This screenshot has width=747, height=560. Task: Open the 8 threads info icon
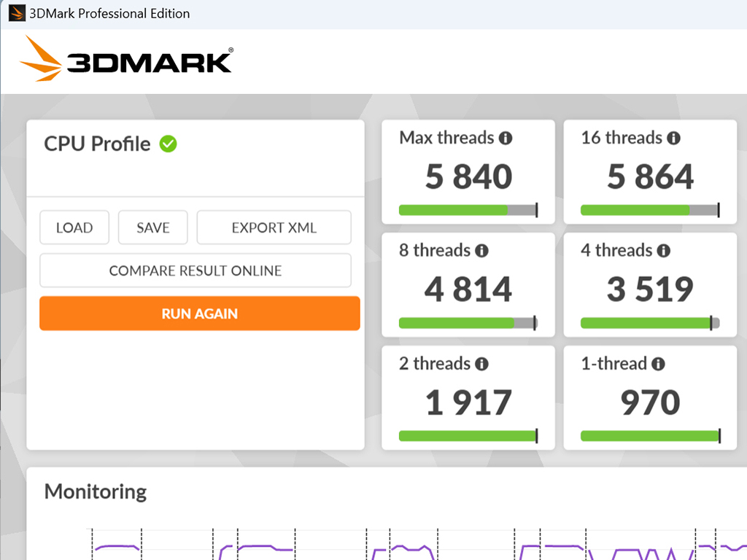[481, 251]
